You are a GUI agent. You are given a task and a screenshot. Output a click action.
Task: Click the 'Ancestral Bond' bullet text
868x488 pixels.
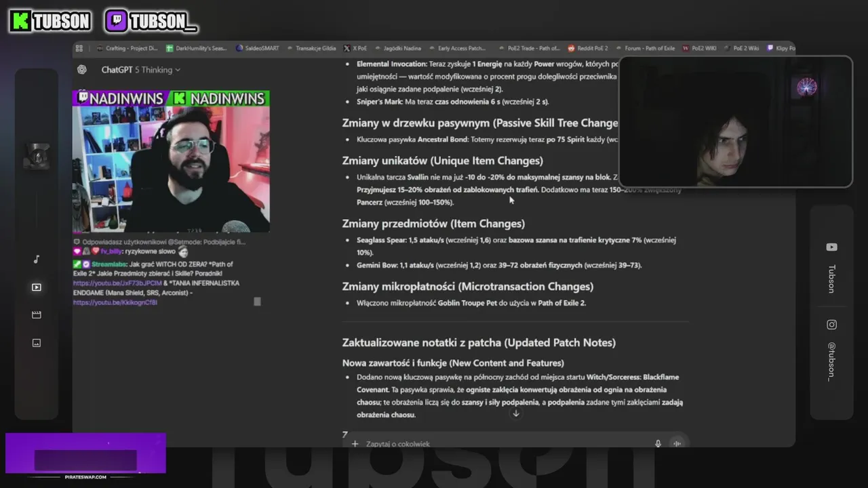point(488,140)
